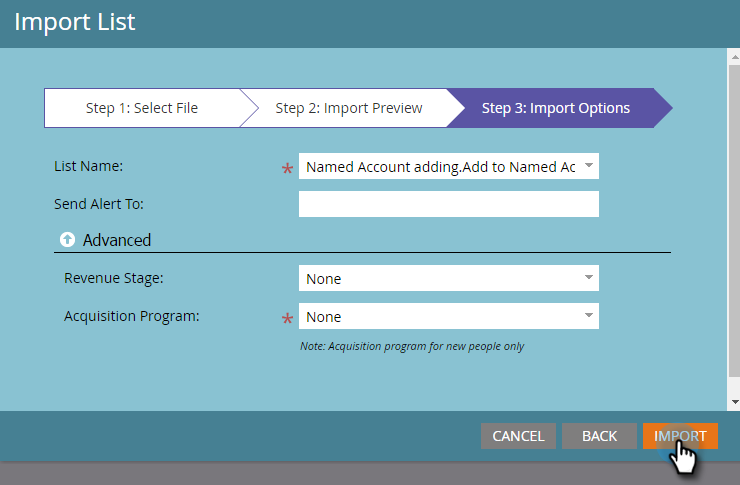
Task: Open the Acquisition Program None selection
Action: 440,317
